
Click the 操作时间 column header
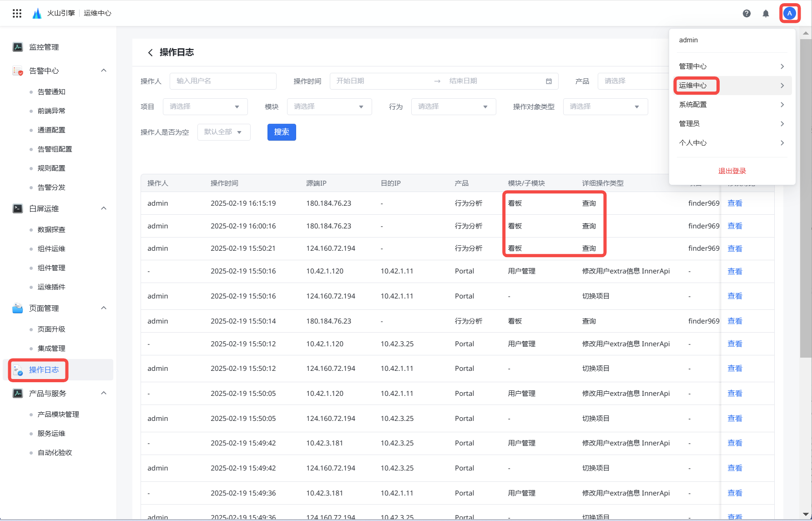pyautogui.click(x=224, y=183)
